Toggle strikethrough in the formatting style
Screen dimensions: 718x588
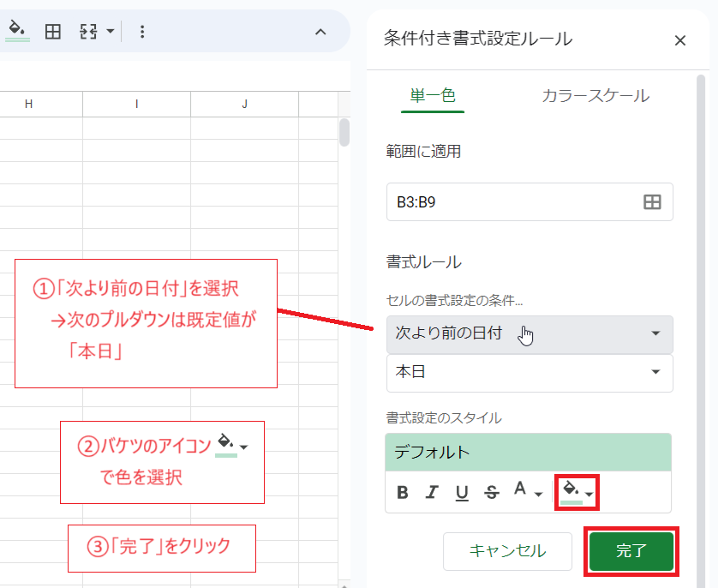click(x=492, y=493)
